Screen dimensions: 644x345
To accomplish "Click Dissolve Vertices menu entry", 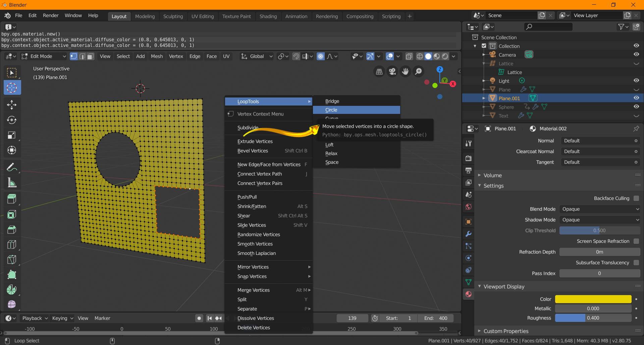I will pyautogui.click(x=269, y=318).
